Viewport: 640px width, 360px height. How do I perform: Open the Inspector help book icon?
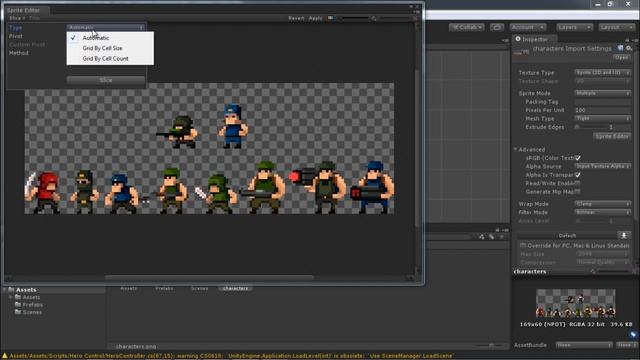[x=620, y=48]
